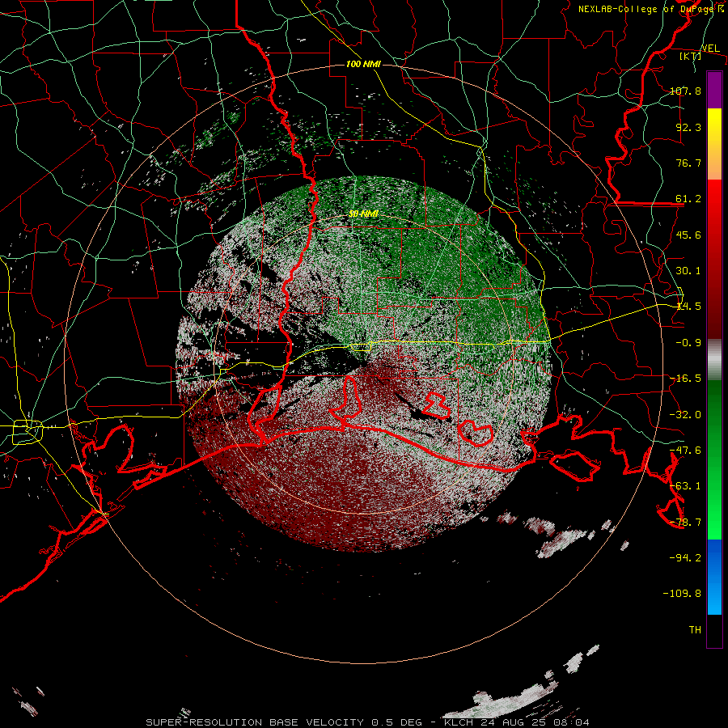Viewport: 728px width, 728px height.
Task: Click the red segment of the color bar
Action: point(714,259)
